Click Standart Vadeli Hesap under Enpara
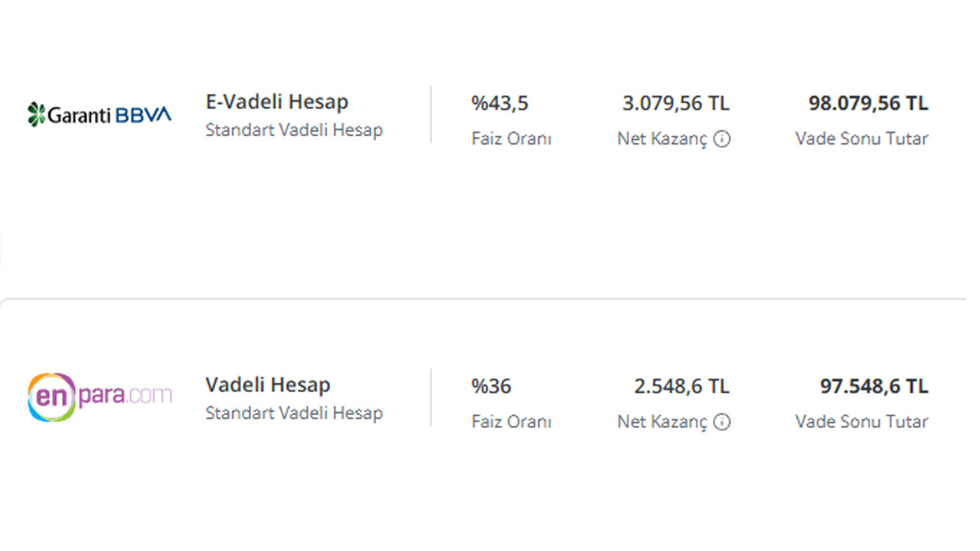 [294, 413]
